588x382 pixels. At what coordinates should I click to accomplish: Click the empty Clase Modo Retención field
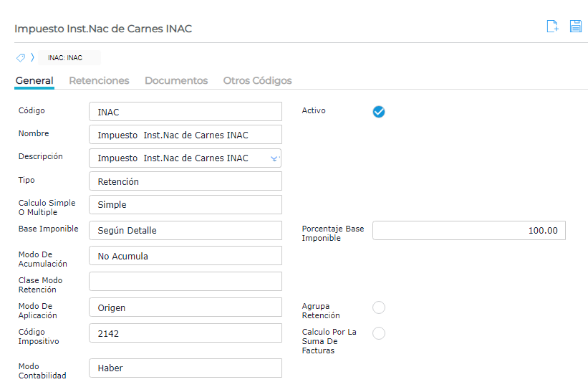click(x=185, y=281)
